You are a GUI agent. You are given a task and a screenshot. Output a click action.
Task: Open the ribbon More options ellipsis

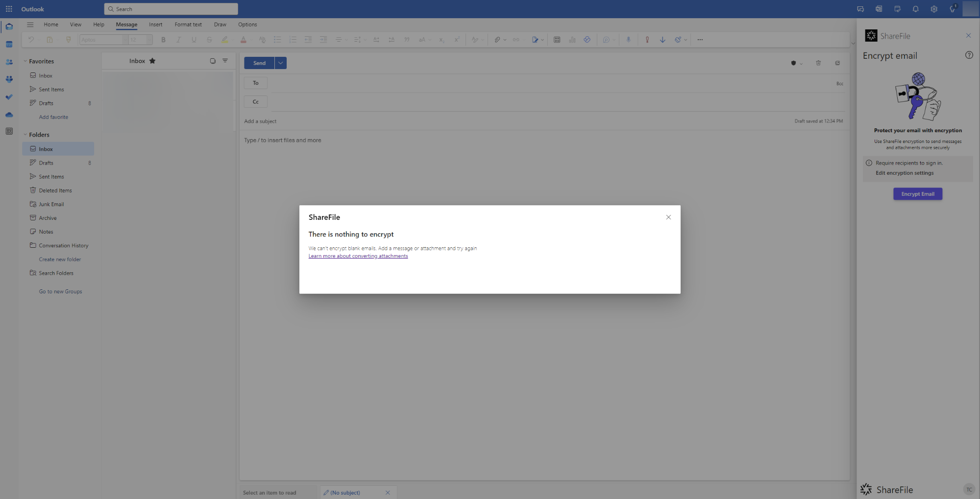point(700,40)
